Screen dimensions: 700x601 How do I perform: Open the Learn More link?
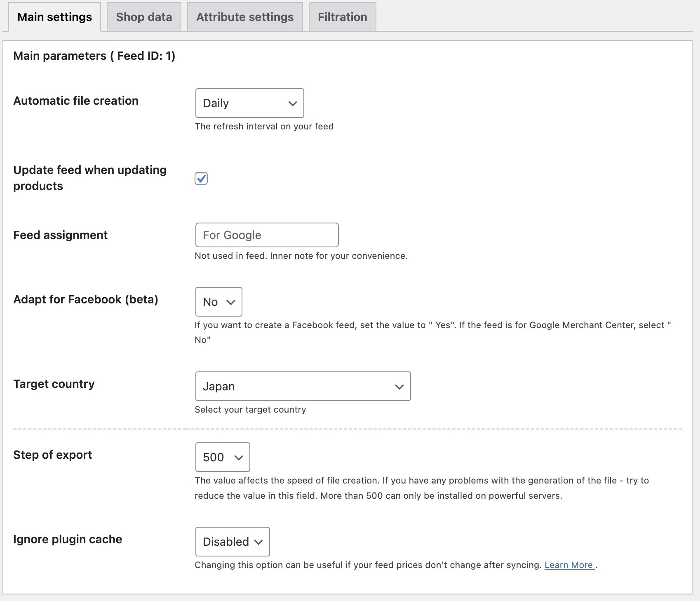569,565
